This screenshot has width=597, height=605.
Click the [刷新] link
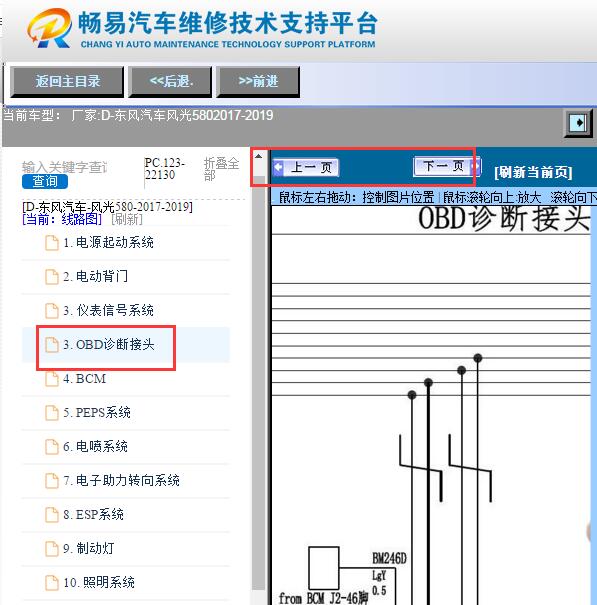[x=127, y=219]
